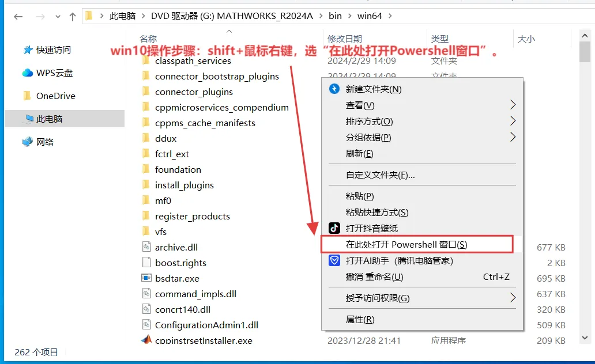Choose 撤消 重命名(U) menu entry
The height and width of the screenshot is (364, 595).
click(422, 277)
